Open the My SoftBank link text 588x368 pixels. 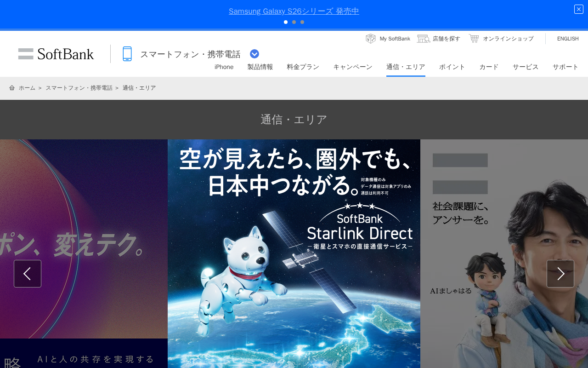395,39
